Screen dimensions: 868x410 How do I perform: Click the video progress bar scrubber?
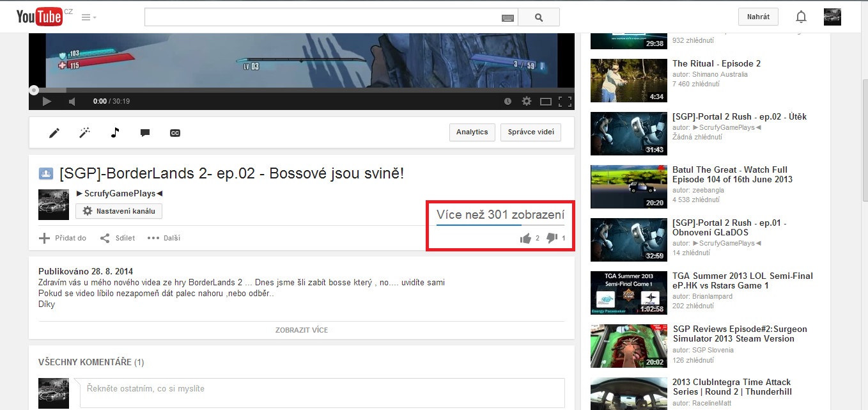(x=33, y=90)
